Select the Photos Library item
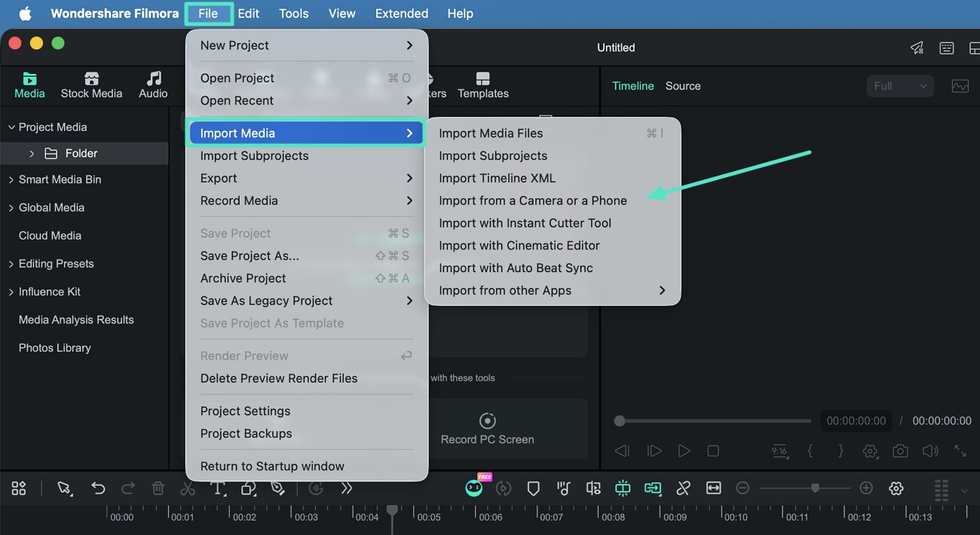 (55, 347)
